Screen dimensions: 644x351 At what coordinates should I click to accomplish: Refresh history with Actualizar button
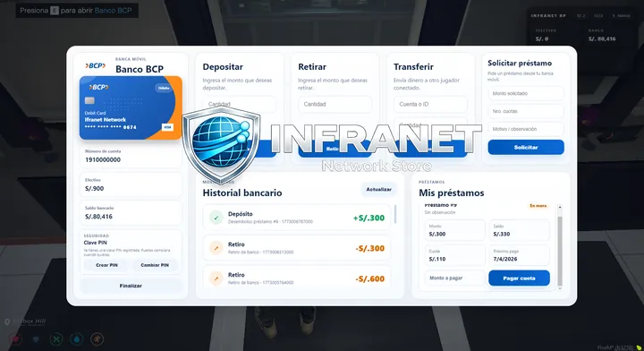tap(378, 190)
